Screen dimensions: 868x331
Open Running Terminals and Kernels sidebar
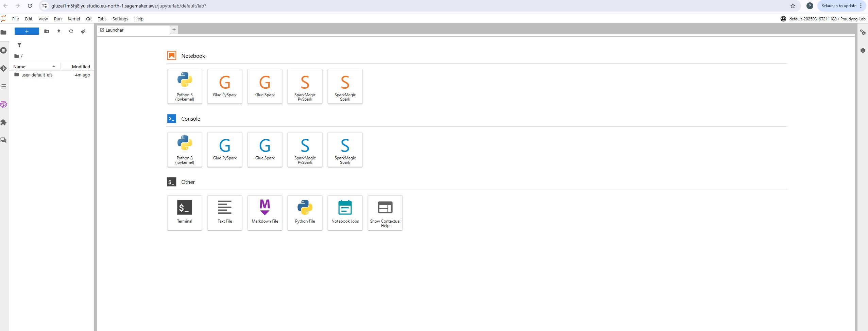[4, 50]
